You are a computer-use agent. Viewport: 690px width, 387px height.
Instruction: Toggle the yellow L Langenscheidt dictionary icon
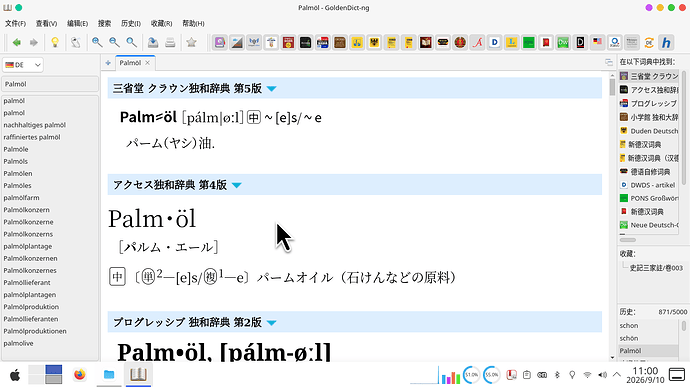tap(512, 43)
